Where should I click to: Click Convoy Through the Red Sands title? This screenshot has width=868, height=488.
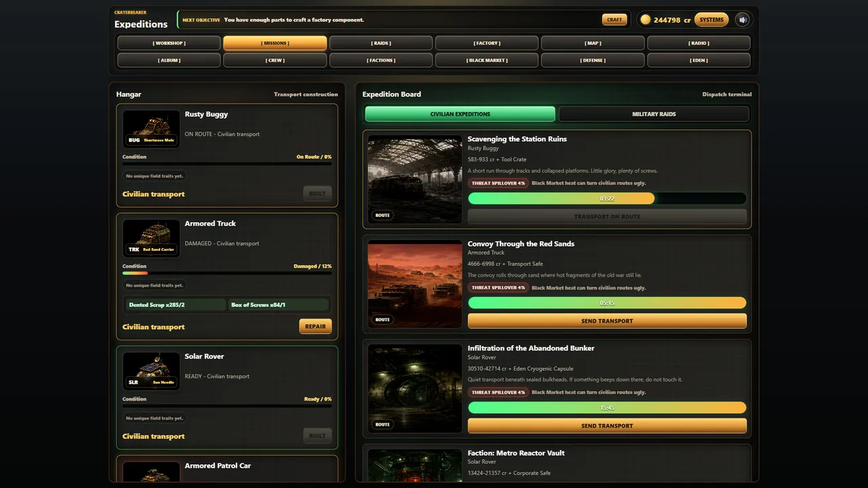coord(521,244)
